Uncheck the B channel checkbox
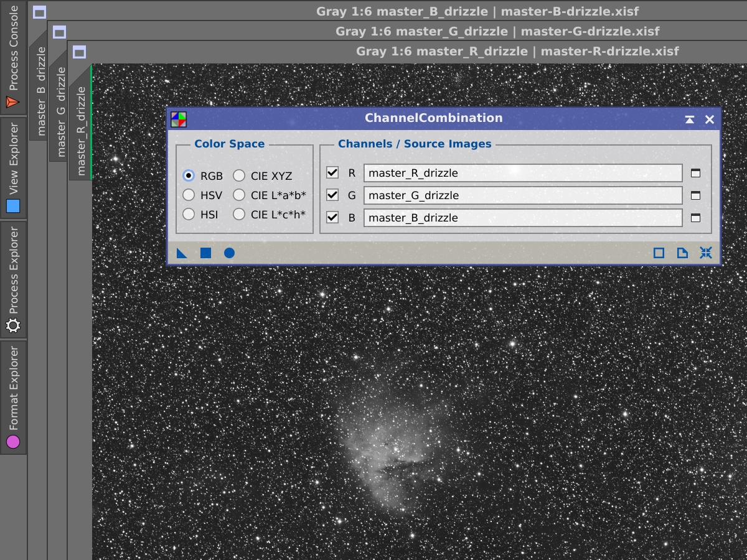The height and width of the screenshot is (560, 747). [x=332, y=217]
